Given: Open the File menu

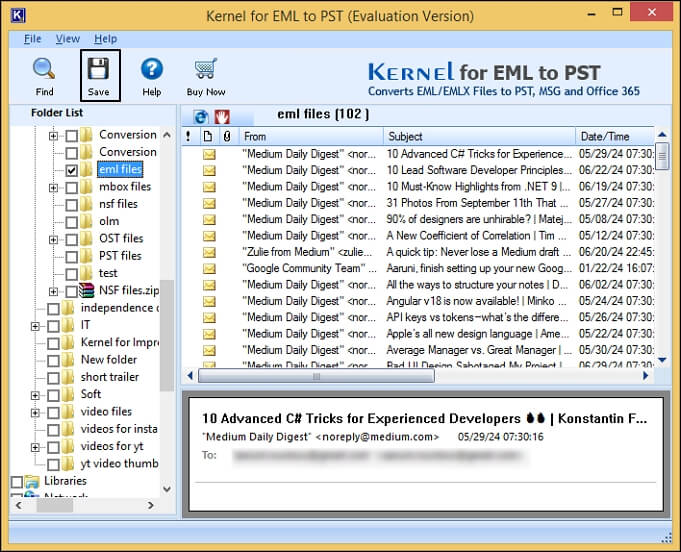Looking at the screenshot, I should pos(33,39).
